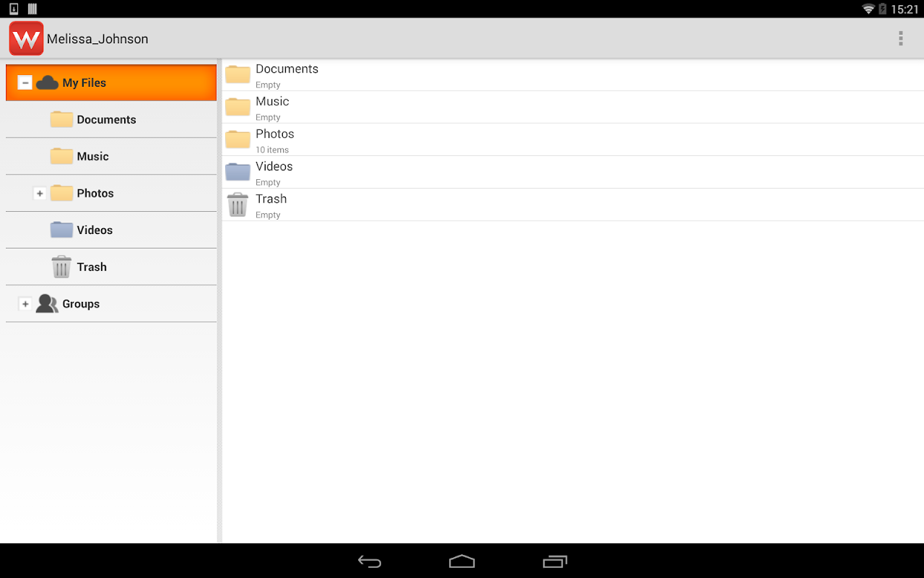This screenshot has width=924, height=578.
Task: Collapse My Files using the minus expander
Action: [25, 82]
